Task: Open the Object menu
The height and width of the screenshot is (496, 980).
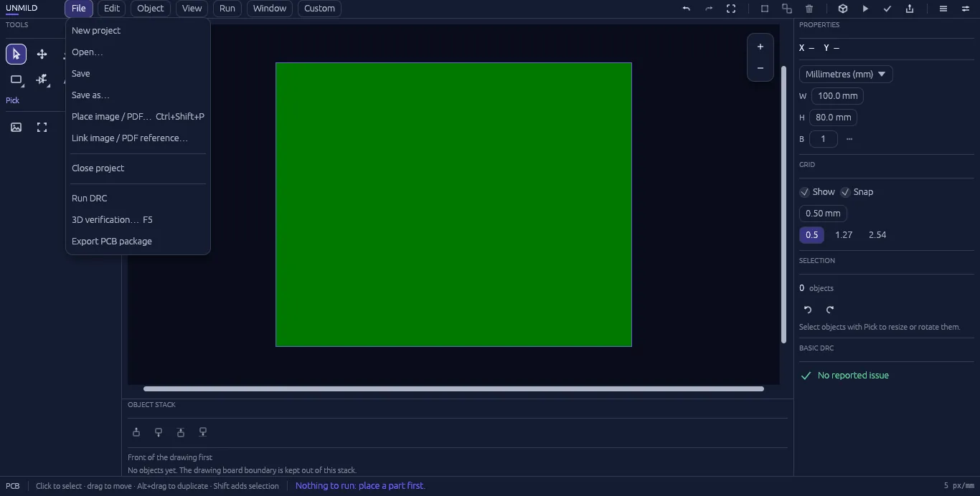Action: pyautogui.click(x=151, y=9)
